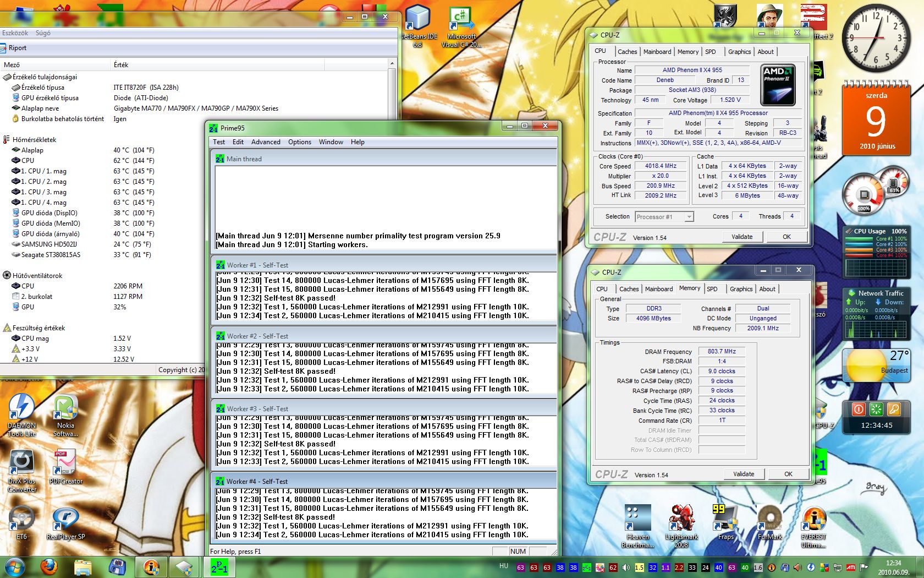Open the Nokia Software desktop shortcut

(x=65, y=415)
